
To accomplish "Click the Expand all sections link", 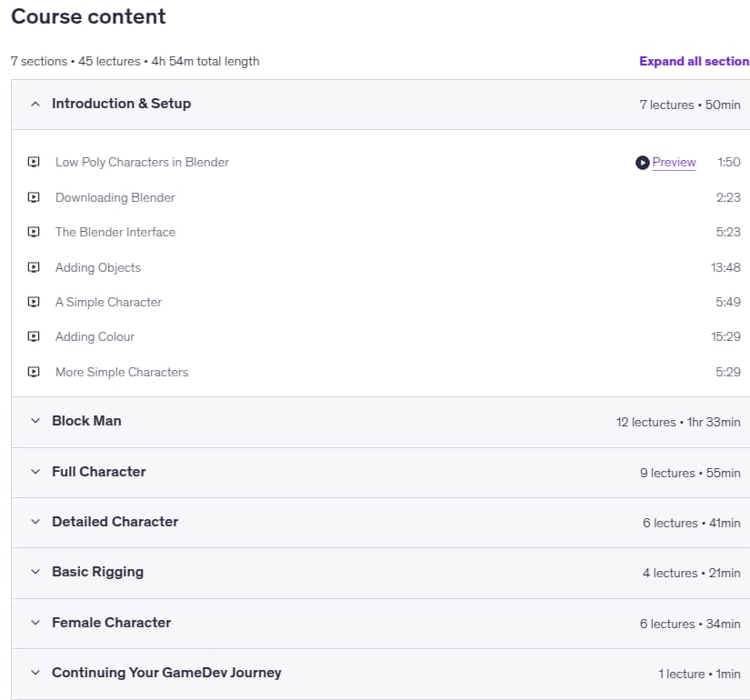I will click(694, 61).
